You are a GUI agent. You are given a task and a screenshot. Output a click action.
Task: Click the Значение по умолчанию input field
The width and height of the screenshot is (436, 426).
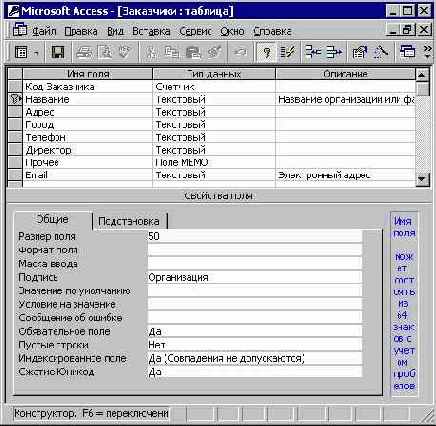(255, 291)
